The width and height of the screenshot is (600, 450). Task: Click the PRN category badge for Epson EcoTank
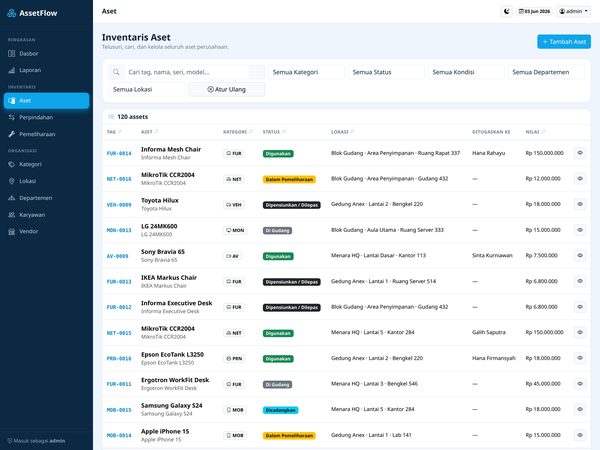coord(234,359)
